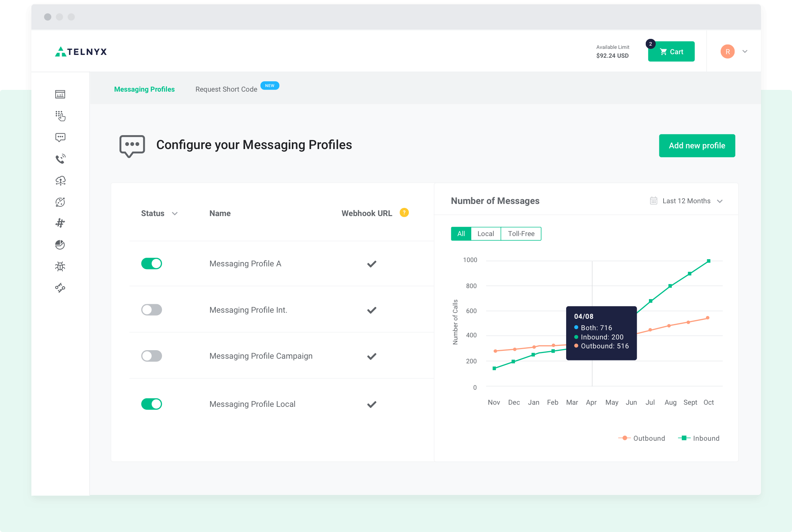The image size is (792, 532).
Task: Open the Cart button
Action: click(671, 52)
